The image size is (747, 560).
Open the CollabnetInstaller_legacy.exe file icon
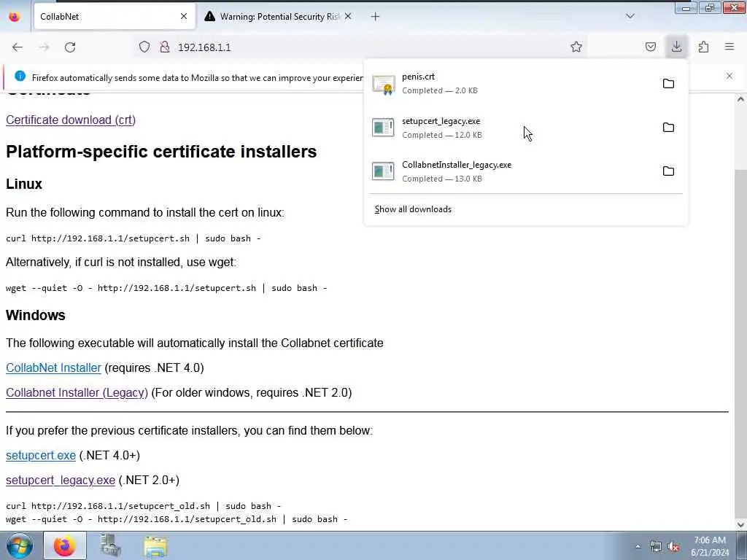click(383, 171)
